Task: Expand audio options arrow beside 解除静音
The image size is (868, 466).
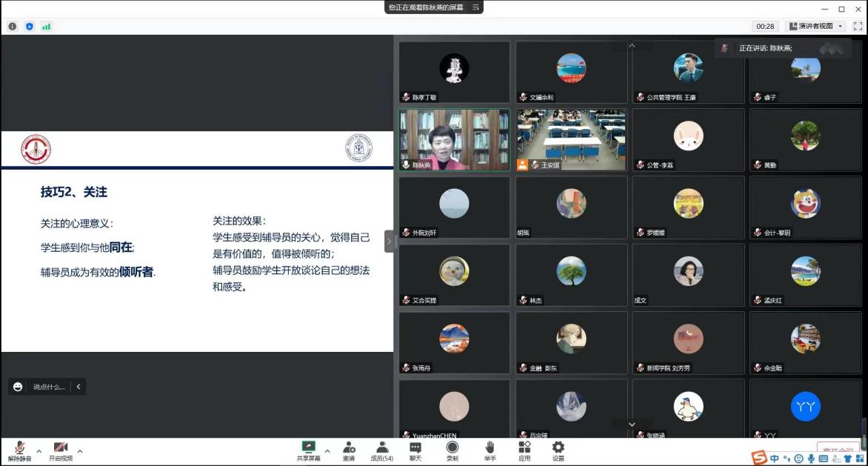Action: coord(39,450)
